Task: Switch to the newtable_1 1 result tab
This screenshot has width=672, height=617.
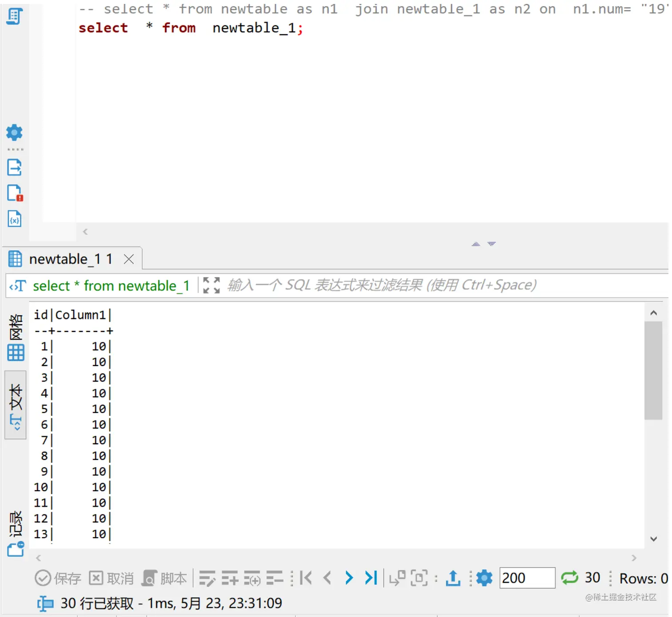Action: pos(71,259)
